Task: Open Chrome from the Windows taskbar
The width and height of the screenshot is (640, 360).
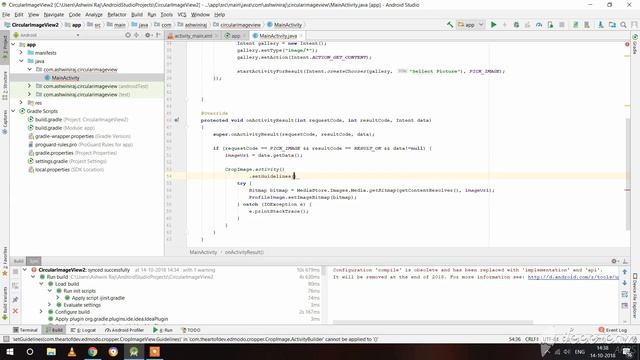Action: click(93, 351)
